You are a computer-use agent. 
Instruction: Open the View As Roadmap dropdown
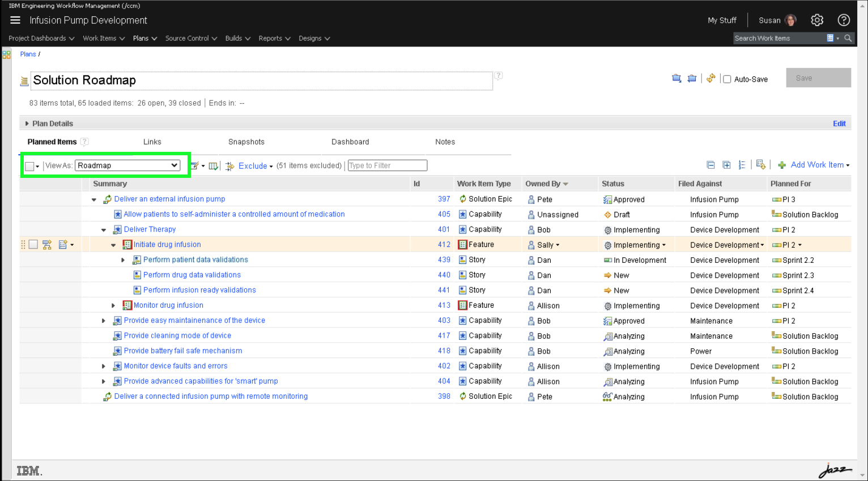click(127, 165)
